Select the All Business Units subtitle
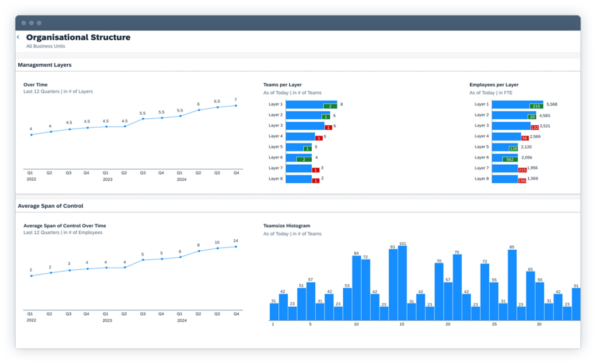 45,47
